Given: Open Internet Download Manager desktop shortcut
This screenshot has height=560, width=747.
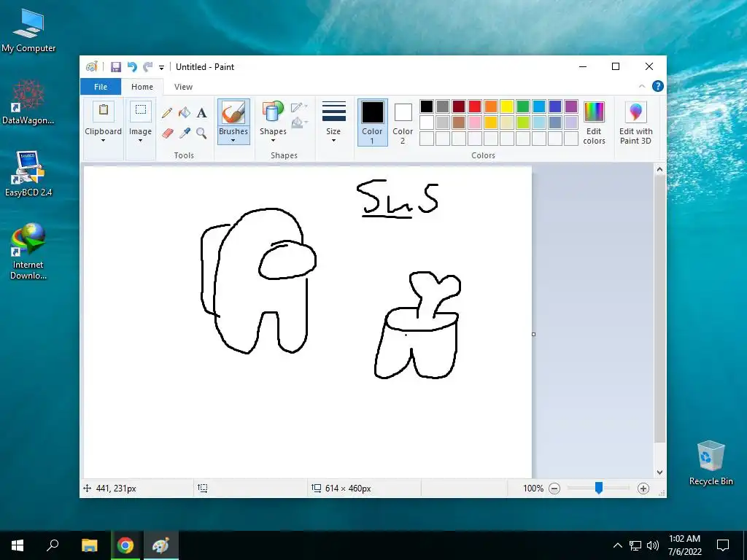Looking at the screenshot, I should (x=28, y=252).
